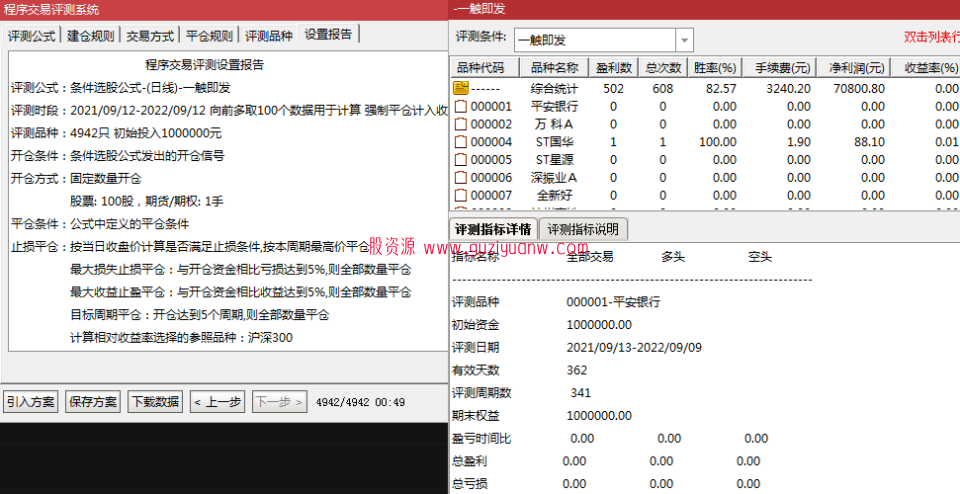
Task: Click the commission value 3240.20
Action: coord(788,89)
